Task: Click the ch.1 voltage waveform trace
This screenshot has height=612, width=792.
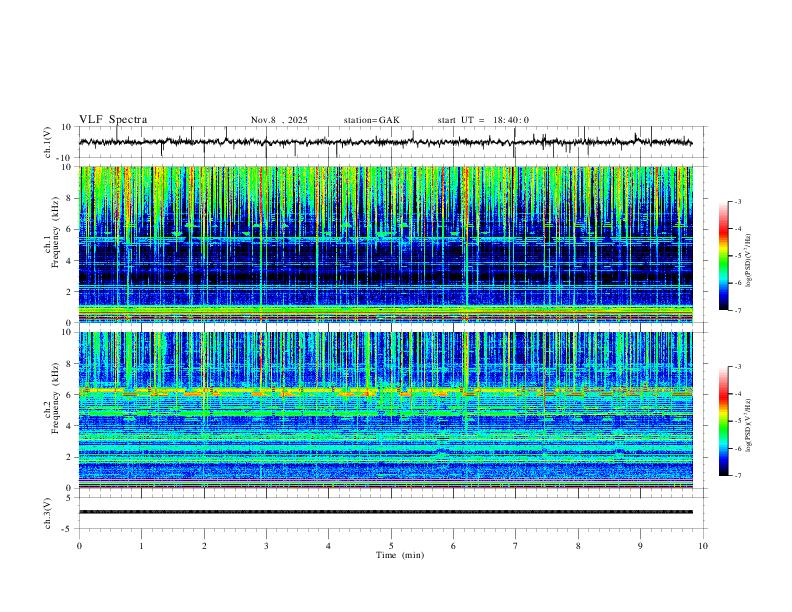Action: pos(386,142)
